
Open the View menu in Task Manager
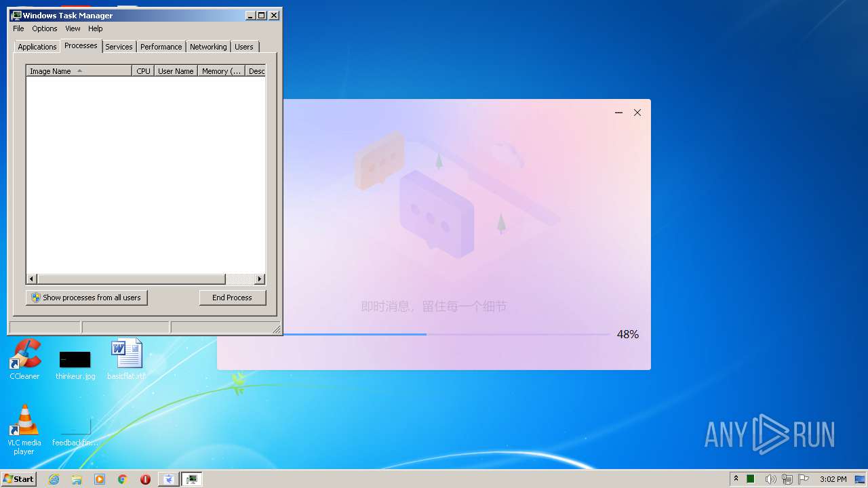click(x=73, y=28)
